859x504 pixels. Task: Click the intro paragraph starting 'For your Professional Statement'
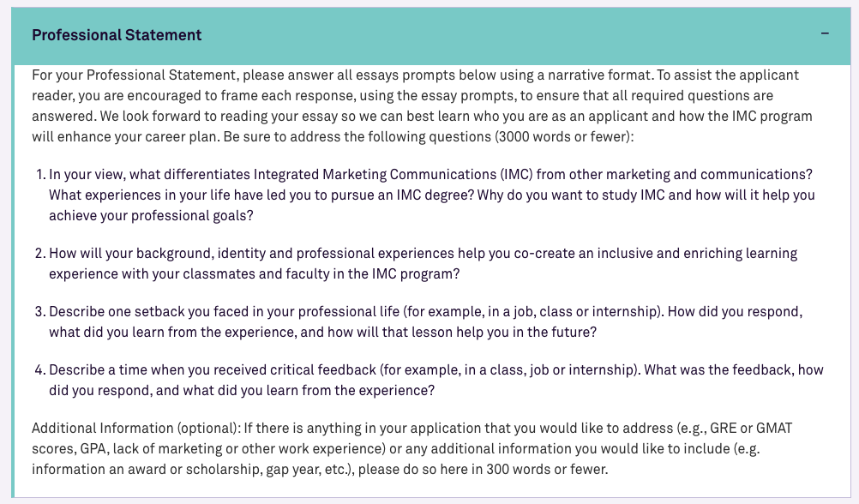(x=422, y=105)
